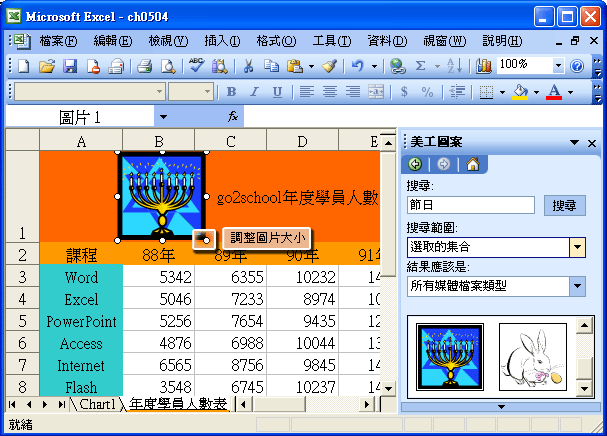Image resolution: width=607 pixels, height=436 pixels.
Task: Toggle Underline formatting
Action: tap(276, 92)
